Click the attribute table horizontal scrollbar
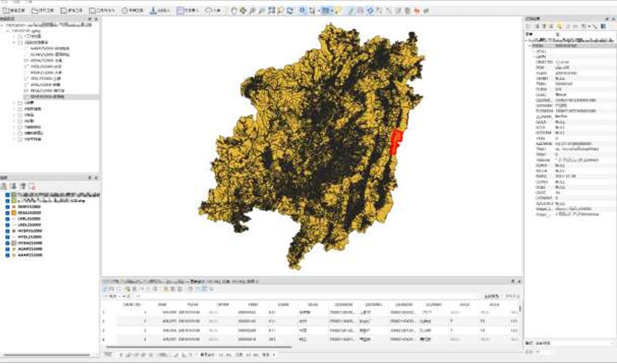 [x=199, y=347]
